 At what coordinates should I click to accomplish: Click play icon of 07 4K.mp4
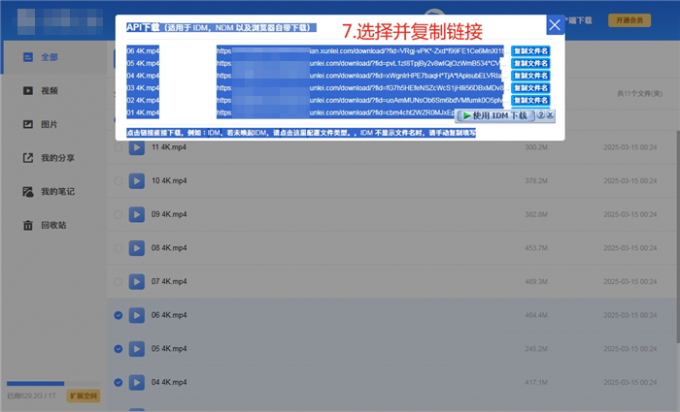[137, 281]
